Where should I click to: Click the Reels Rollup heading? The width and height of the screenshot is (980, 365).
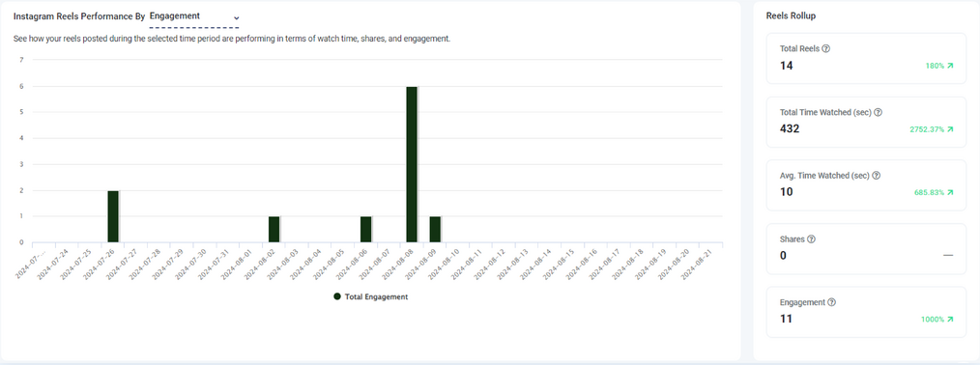[791, 16]
